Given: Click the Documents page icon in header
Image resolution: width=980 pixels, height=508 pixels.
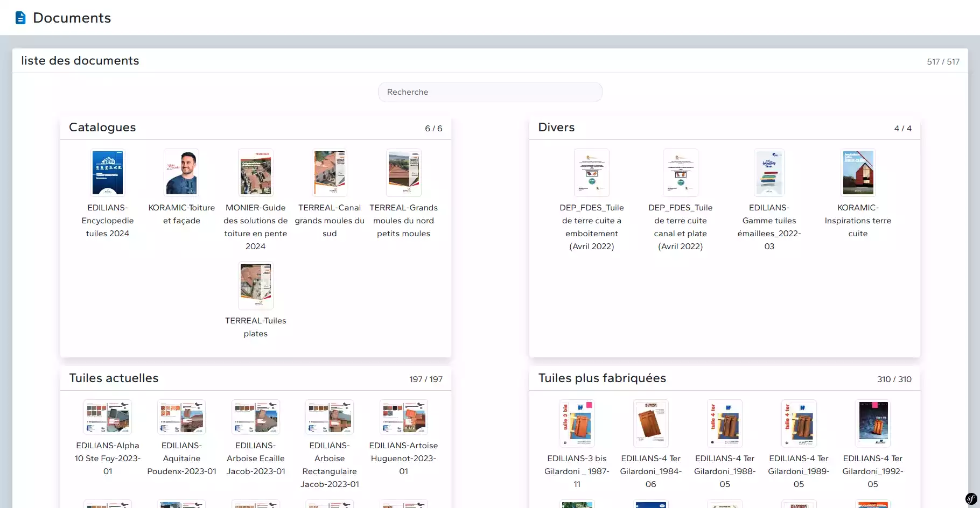Looking at the screenshot, I should point(20,18).
